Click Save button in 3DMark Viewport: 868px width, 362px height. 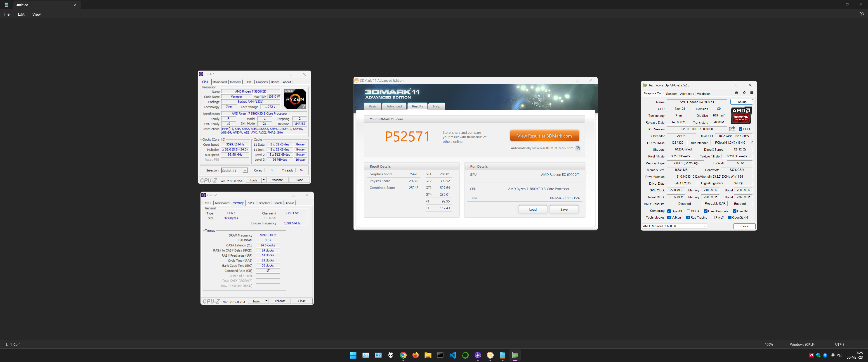click(x=564, y=209)
